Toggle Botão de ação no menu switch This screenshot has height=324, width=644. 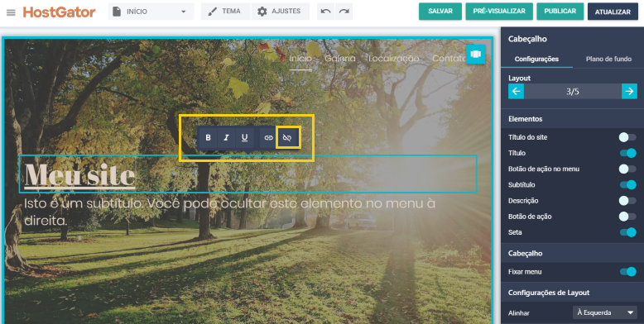627,169
